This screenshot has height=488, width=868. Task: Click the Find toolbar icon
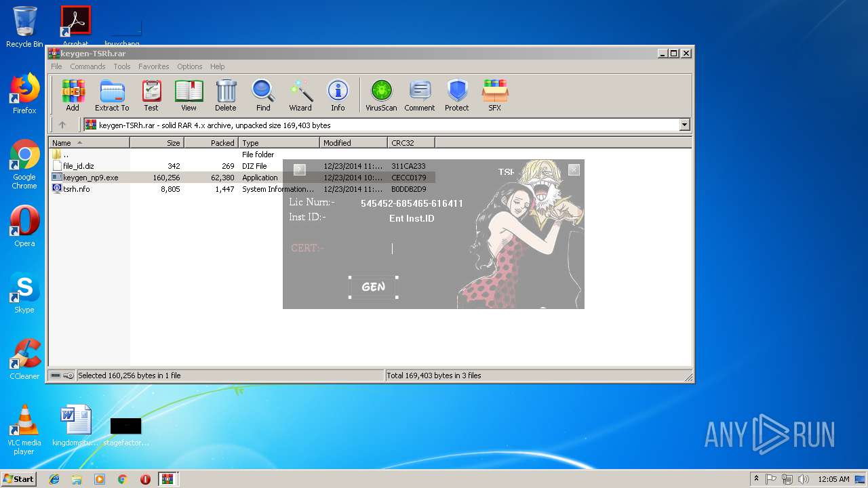tap(263, 95)
